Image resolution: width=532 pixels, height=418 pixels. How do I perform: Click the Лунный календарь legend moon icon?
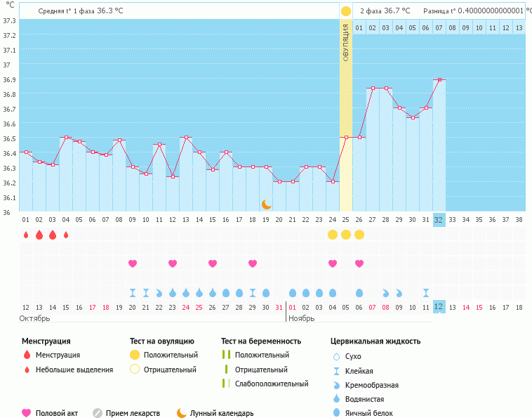tap(181, 413)
